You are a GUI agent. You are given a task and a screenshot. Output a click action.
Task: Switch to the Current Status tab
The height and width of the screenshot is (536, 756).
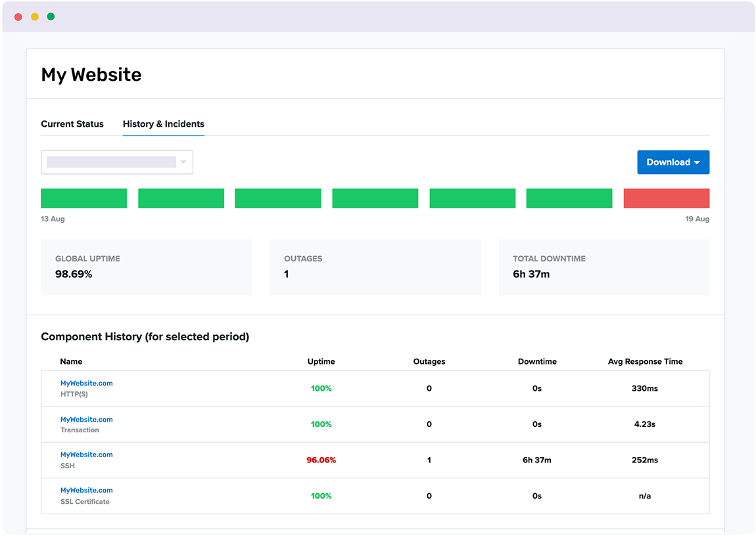coord(72,123)
